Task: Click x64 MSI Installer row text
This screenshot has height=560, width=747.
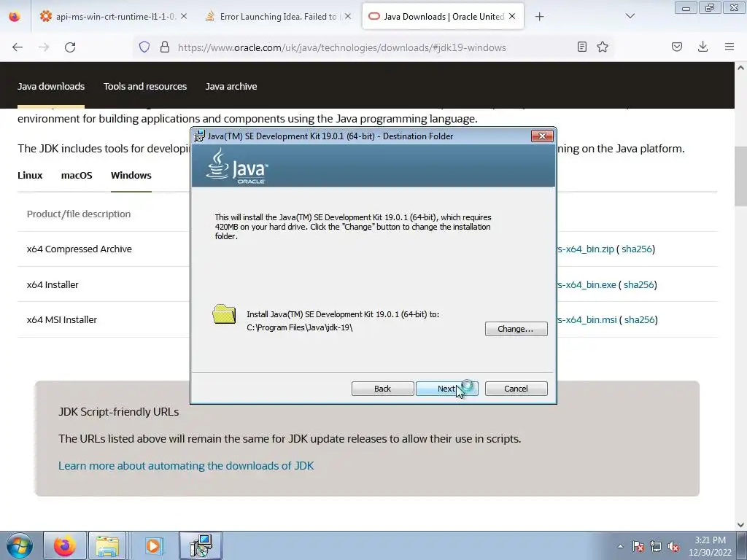Action: point(61,320)
